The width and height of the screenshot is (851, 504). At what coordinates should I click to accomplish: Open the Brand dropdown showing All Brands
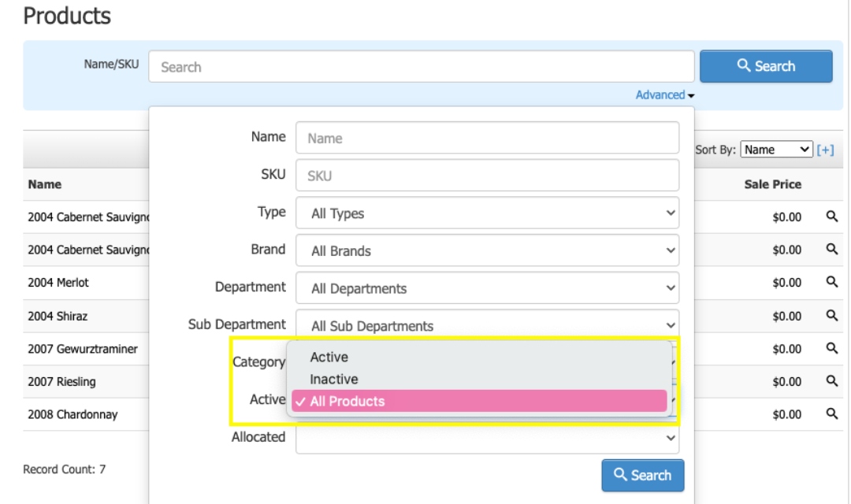coord(487,250)
